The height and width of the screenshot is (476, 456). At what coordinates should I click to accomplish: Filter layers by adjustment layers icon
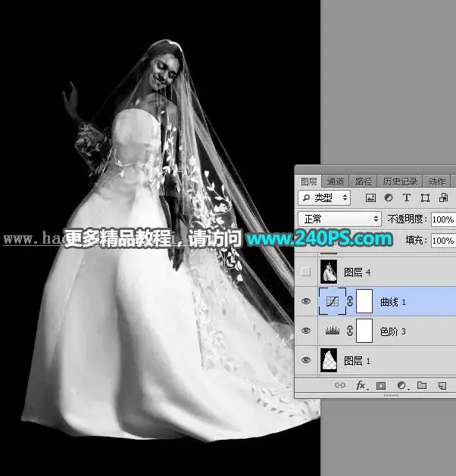[389, 198]
